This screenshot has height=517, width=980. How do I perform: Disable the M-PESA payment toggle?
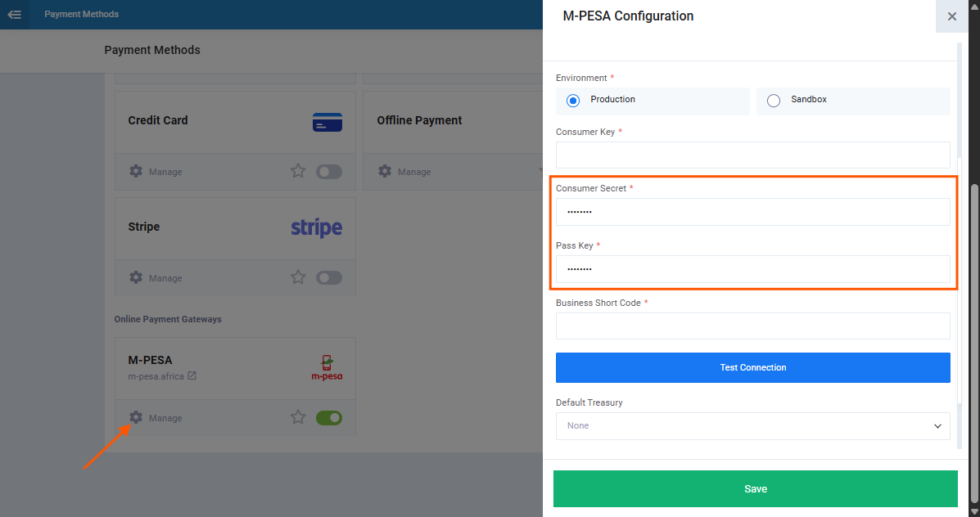329,418
